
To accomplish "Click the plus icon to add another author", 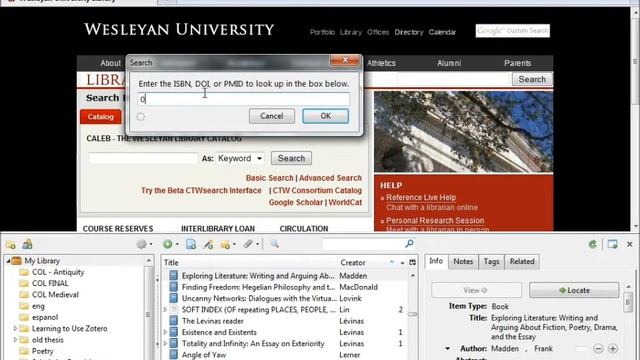I will coord(613,349).
